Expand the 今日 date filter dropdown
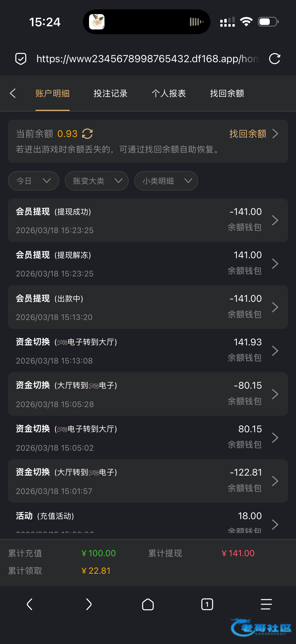Viewport: 296px width, 644px height. tap(33, 181)
